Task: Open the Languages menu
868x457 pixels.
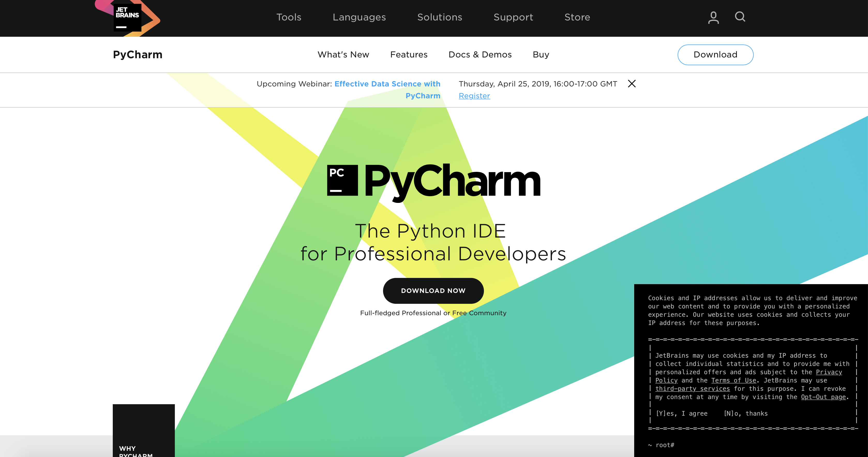Action: [x=359, y=17]
